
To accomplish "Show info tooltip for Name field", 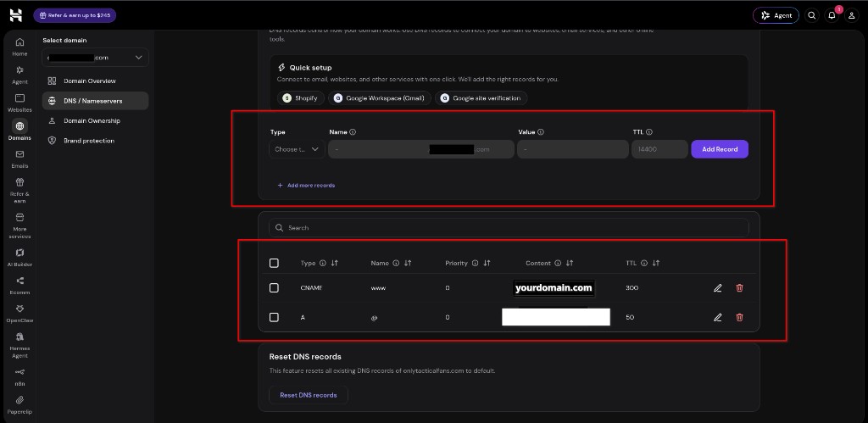I will (x=353, y=132).
